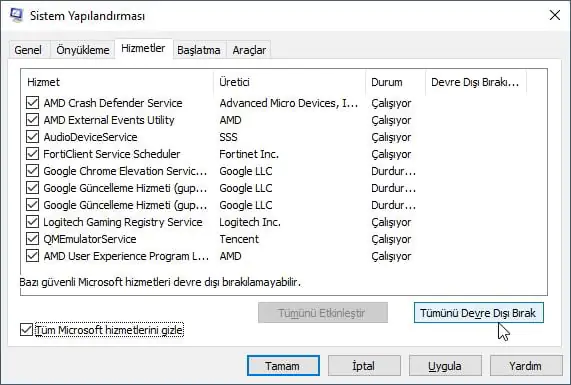Apply changes with Uygula button

click(x=445, y=366)
